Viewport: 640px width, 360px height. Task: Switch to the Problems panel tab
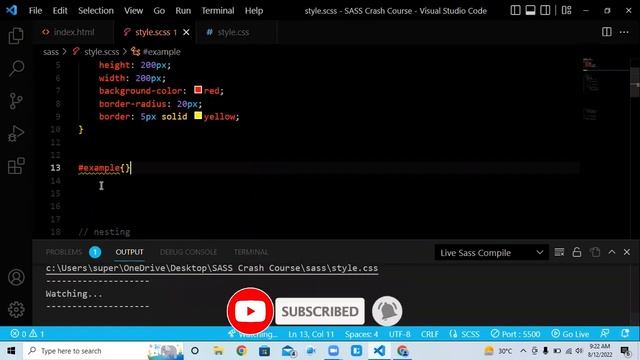tap(73, 252)
